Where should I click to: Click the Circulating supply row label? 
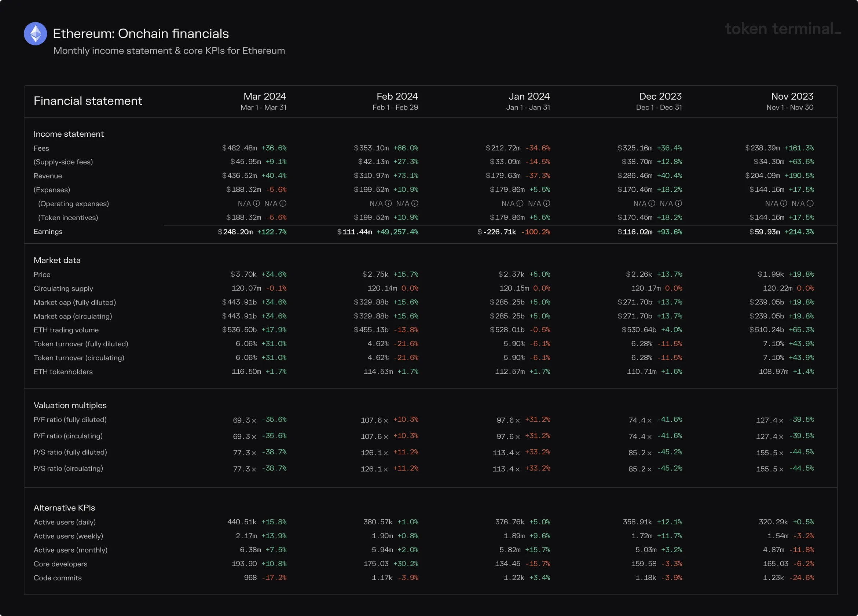63,288
